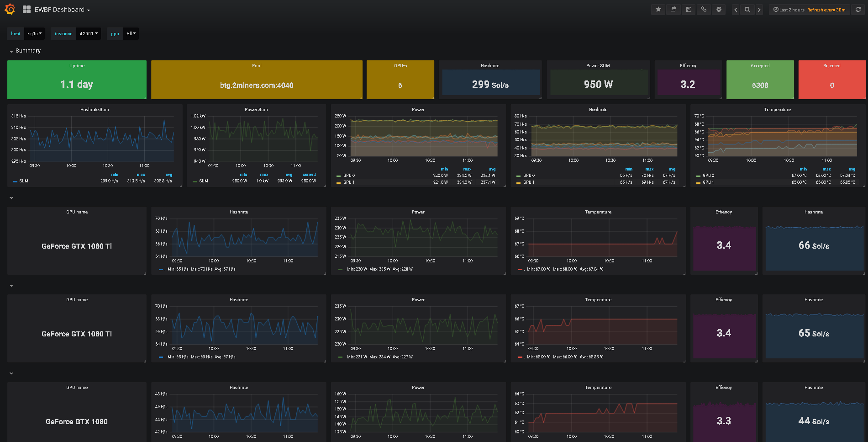868x442 pixels.
Task: Open the host rig1a variable dropdown
Action: coord(34,33)
